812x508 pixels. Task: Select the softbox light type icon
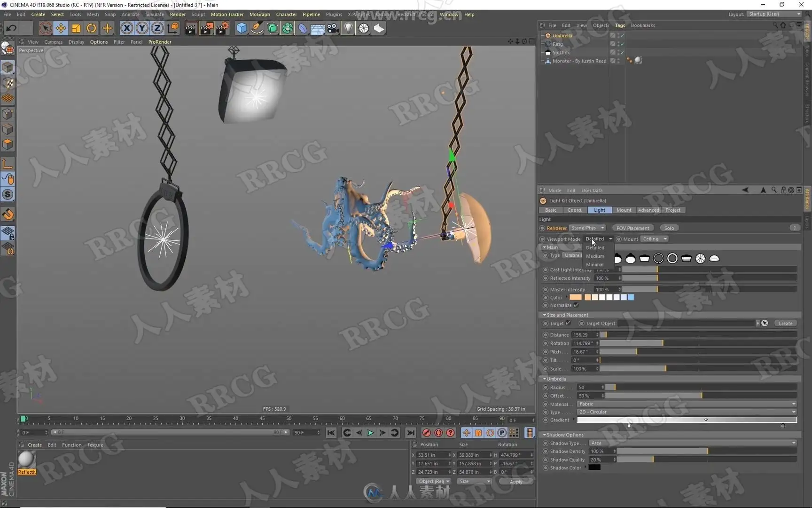pyautogui.click(x=645, y=258)
